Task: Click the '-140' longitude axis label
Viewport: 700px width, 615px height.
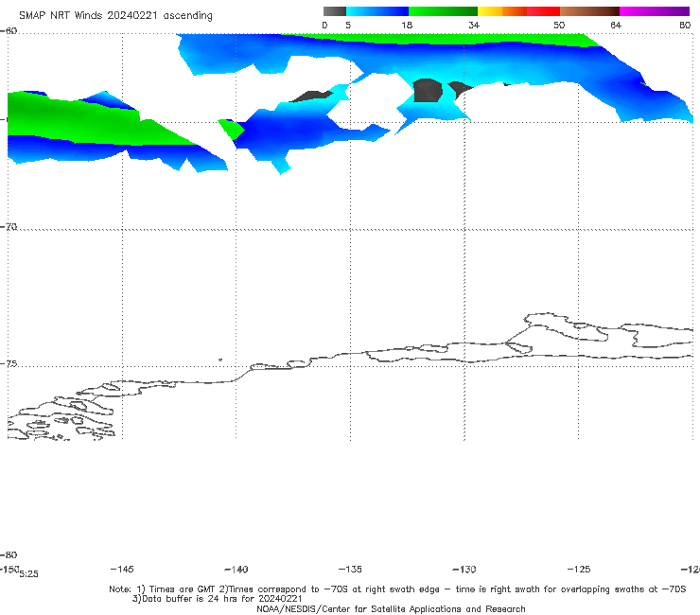Action: (x=236, y=569)
